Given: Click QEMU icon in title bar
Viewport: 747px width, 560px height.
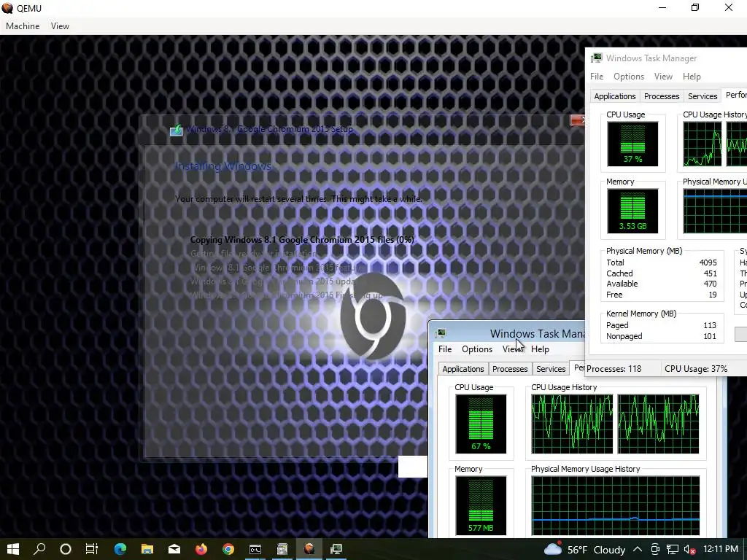Looking at the screenshot, I should (x=7, y=8).
